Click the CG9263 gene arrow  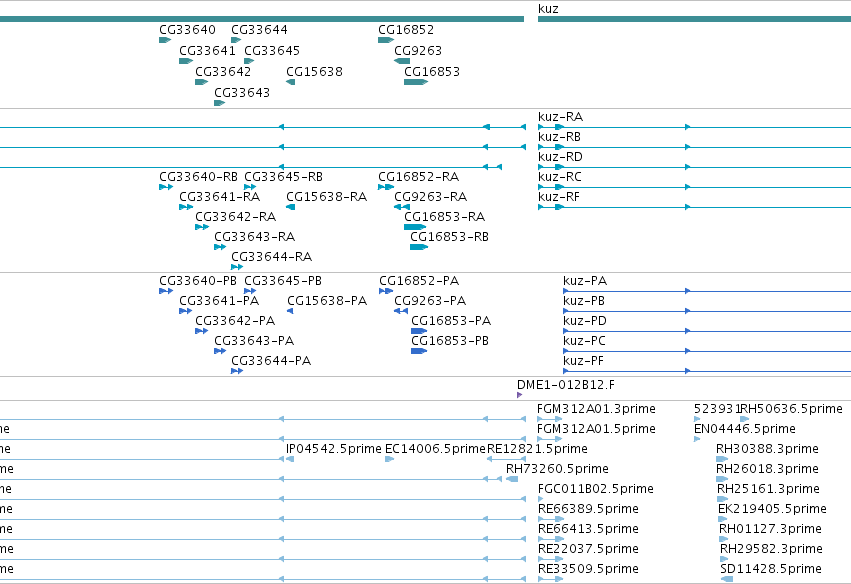click(x=402, y=61)
